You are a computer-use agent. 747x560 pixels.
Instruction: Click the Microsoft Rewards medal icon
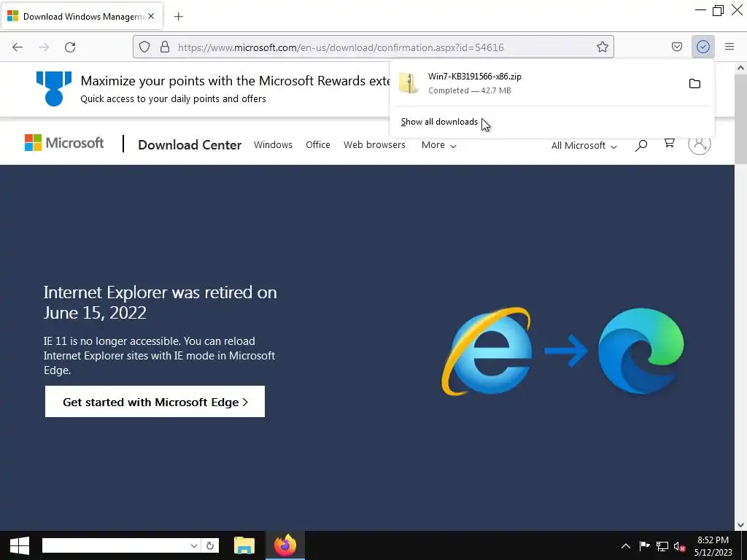(54, 88)
